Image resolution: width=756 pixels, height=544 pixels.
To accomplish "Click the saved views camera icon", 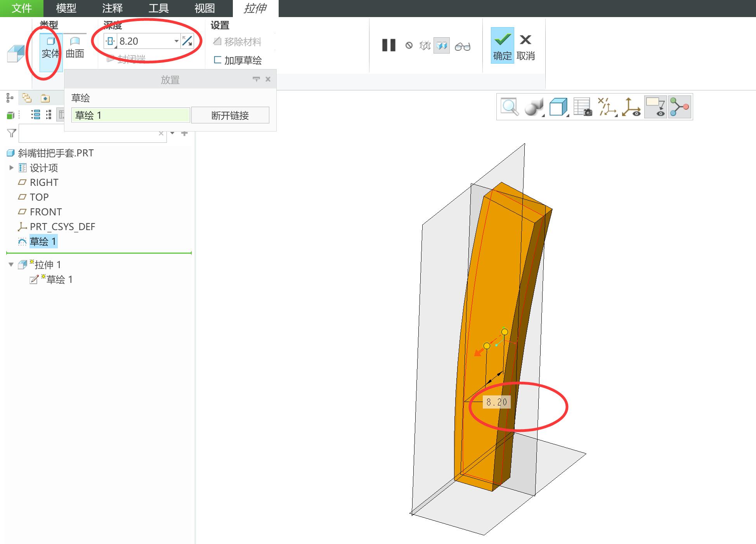I will (x=583, y=107).
